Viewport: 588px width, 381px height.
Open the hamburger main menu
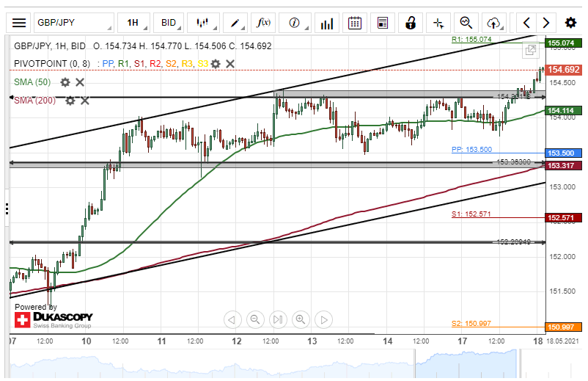coord(18,22)
